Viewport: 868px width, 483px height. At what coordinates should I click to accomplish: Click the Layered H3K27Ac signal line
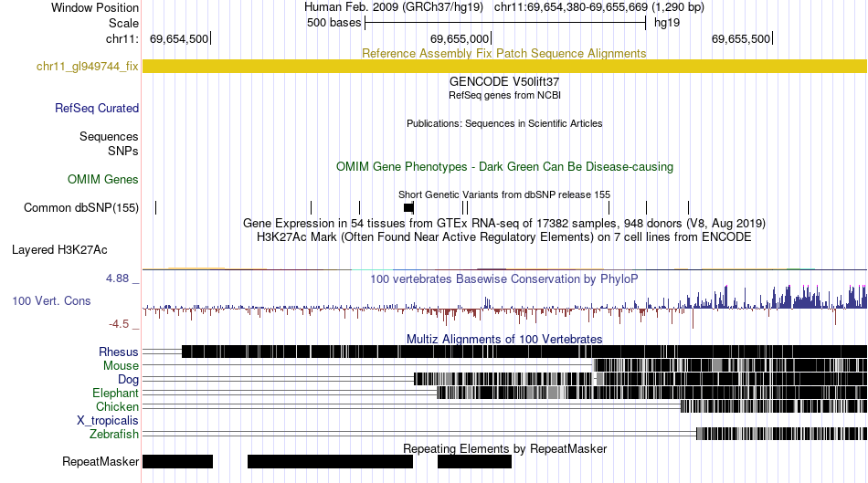point(504,268)
